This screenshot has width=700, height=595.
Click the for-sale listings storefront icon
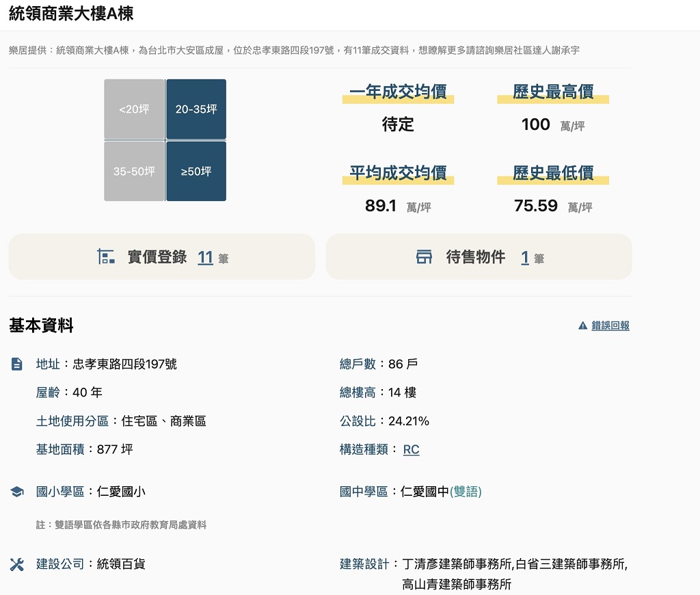(424, 257)
